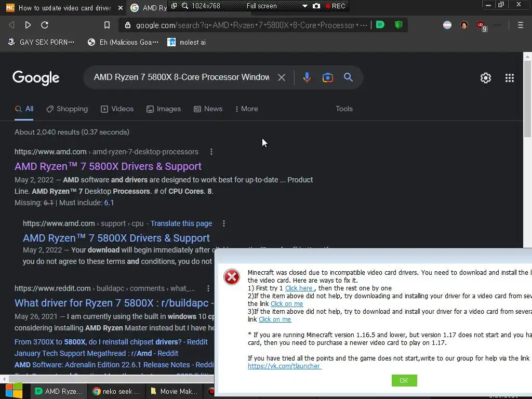Switch to 'neko seek' Chrome taskbar item

[116, 391]
